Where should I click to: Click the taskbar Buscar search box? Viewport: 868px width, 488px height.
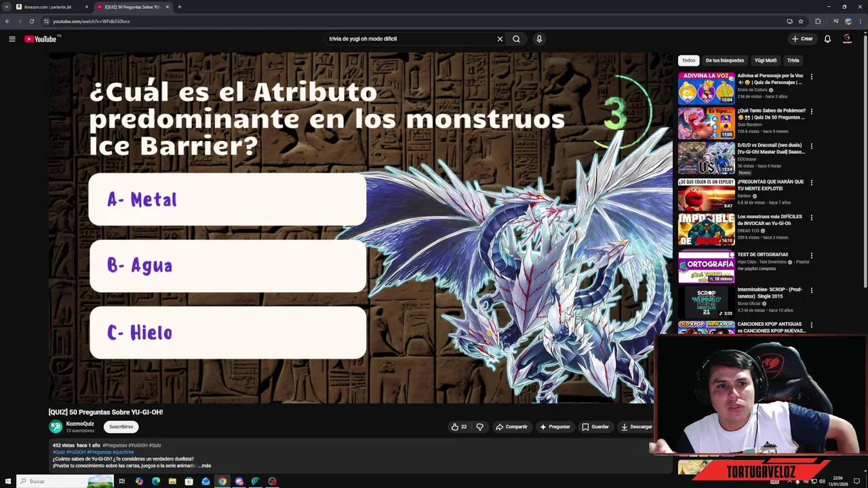coord(65,481)
